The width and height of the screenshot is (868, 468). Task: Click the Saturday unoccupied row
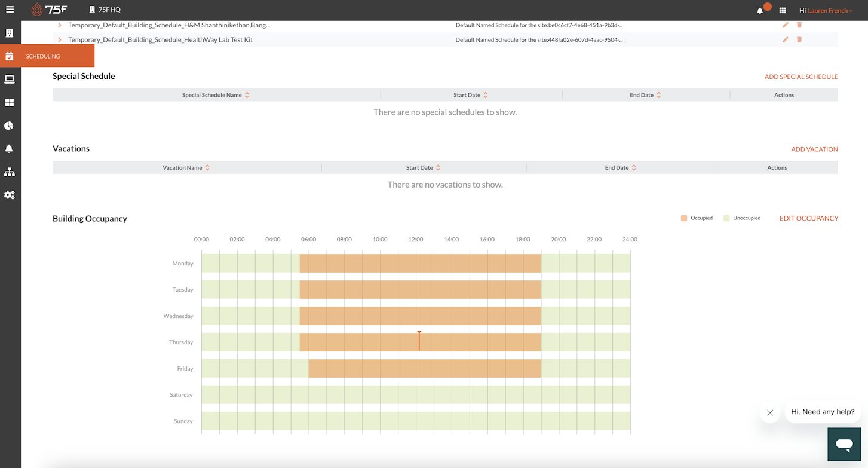(416, 395)
